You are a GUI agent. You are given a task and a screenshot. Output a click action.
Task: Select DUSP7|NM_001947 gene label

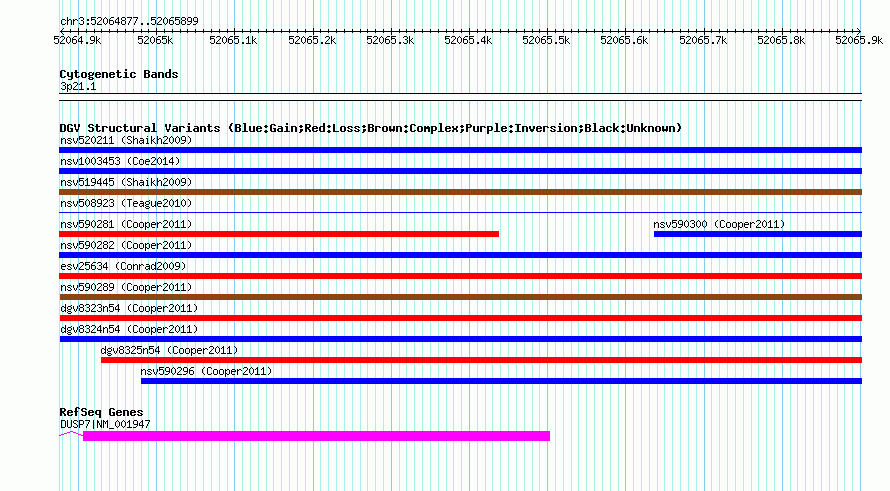click(x=105, y=424)
